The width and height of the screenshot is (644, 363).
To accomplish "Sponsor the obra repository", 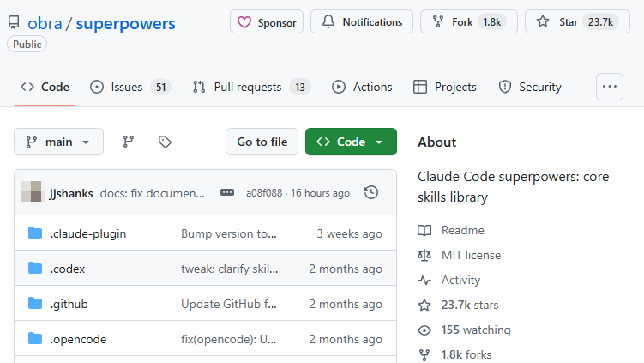I will pos(267,22).
